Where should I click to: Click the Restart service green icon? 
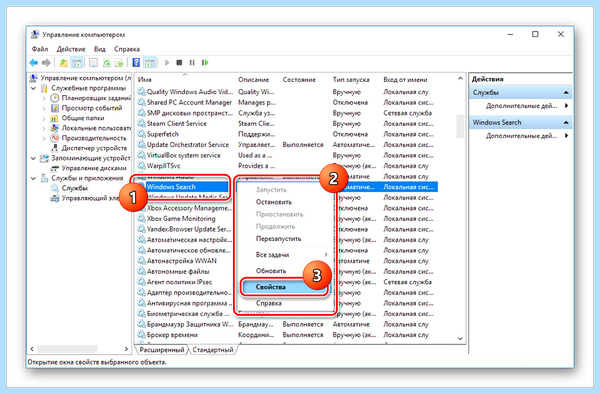205,62
